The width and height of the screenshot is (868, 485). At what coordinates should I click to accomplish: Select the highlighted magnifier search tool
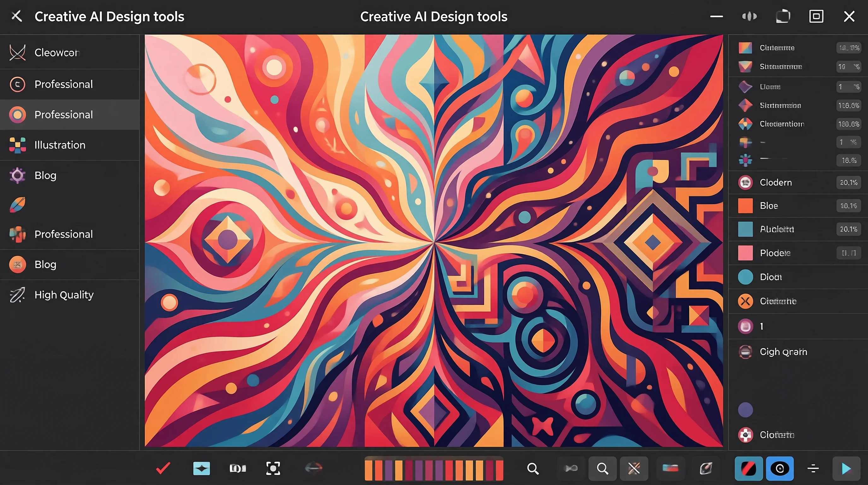[x=602, y=469]
